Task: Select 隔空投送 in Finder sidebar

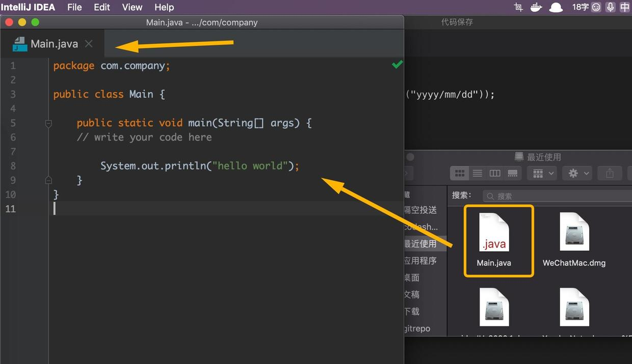Action: coord(420,210)
